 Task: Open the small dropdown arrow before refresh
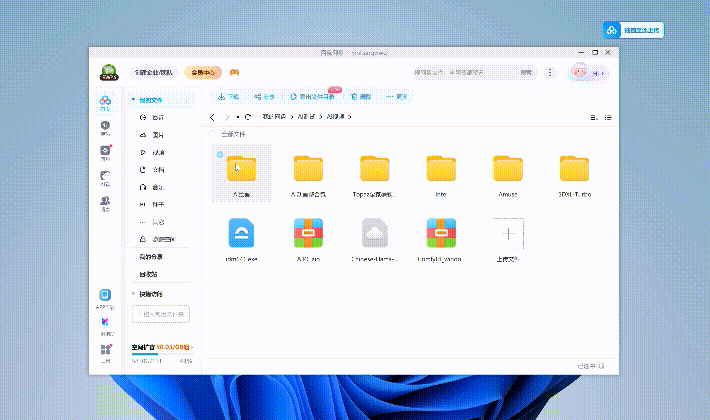(237, 117)
